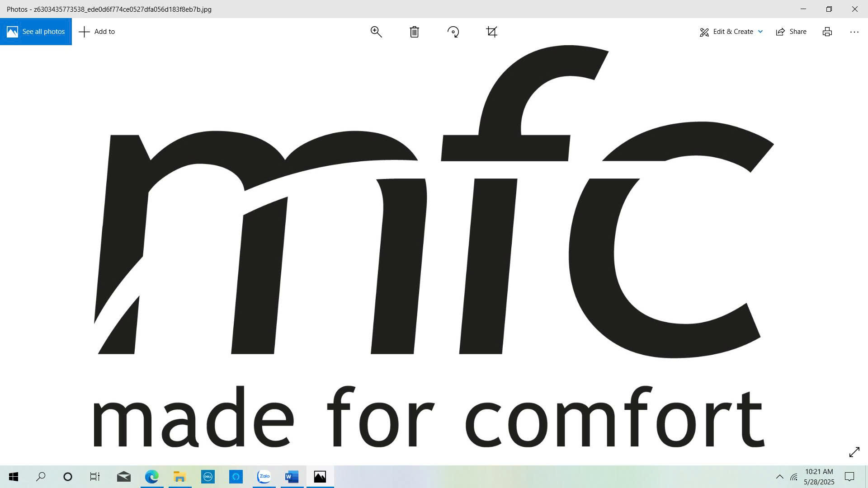Close the Photos window
The image size is (868, 488).
[x=855, y=9]
